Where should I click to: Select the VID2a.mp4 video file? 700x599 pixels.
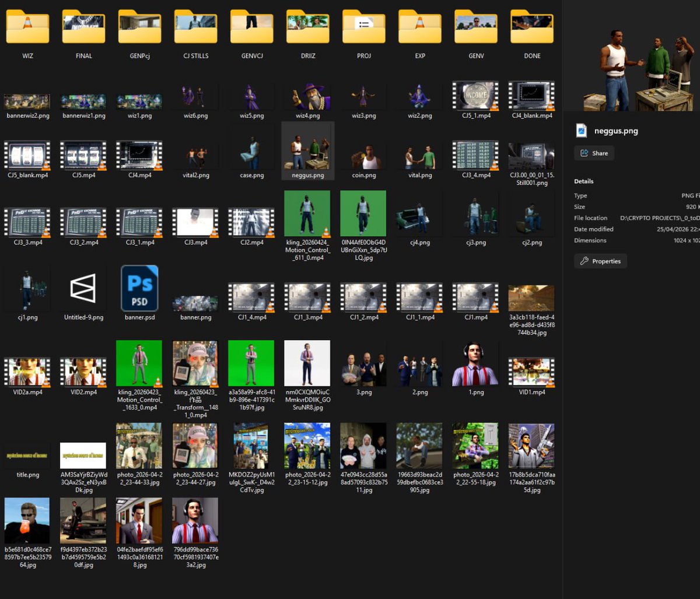coord(27,372)
